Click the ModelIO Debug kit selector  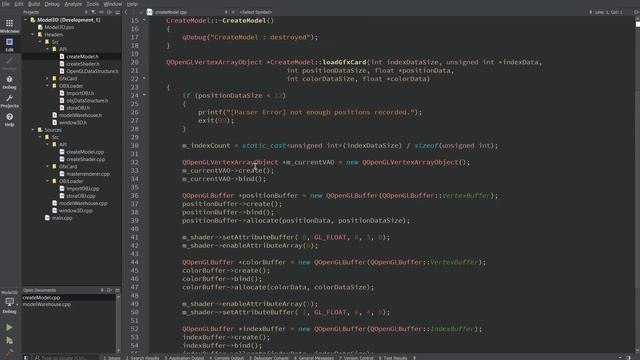pos(9,302)
